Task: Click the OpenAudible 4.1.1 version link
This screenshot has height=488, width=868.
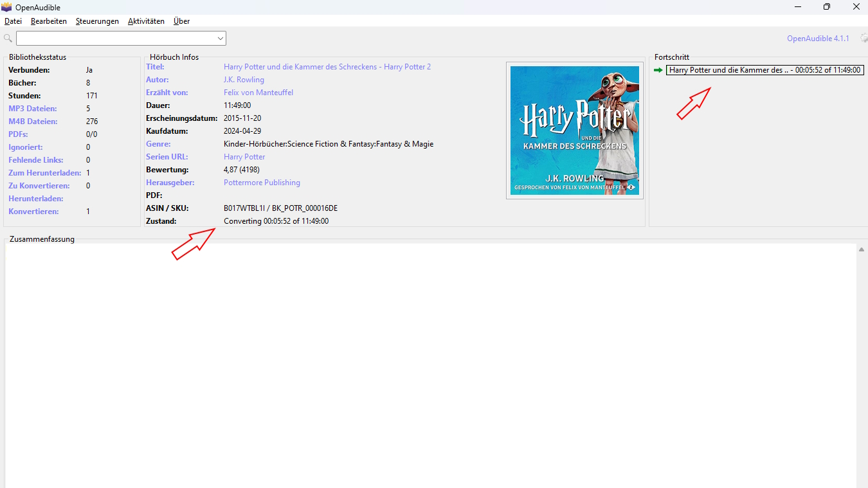Action: tap(818, 39)
